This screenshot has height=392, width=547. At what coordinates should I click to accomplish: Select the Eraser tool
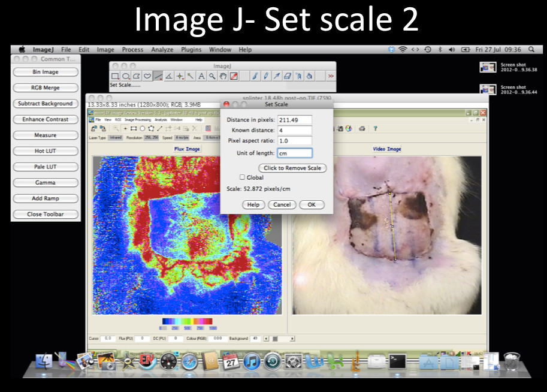point(288,76)
